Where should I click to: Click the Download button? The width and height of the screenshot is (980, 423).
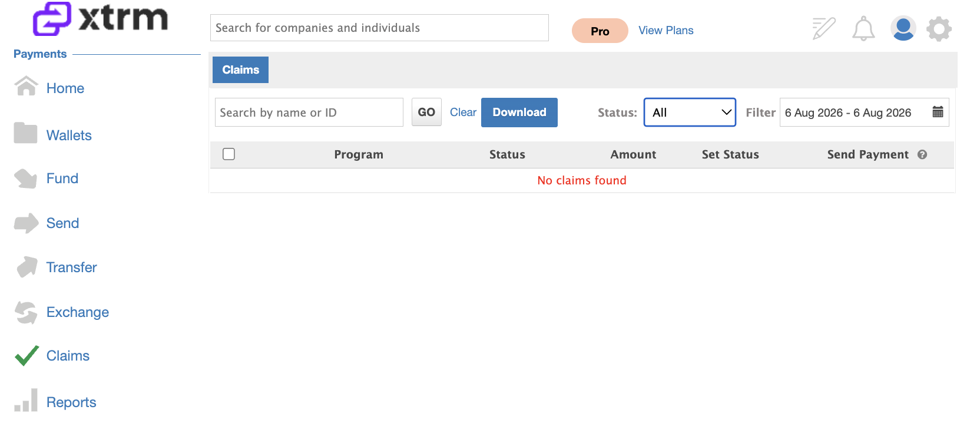tap(519, 112)
